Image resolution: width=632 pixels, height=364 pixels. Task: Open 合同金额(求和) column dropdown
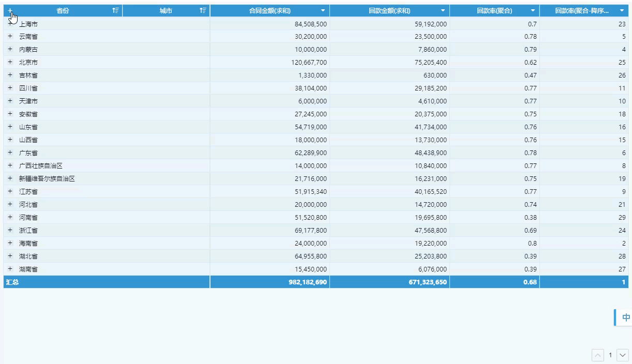pos(323,11)
